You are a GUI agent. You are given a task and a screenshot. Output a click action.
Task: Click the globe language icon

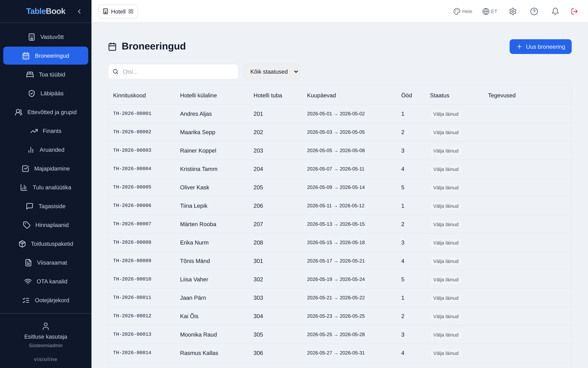[x=486, y=11]
